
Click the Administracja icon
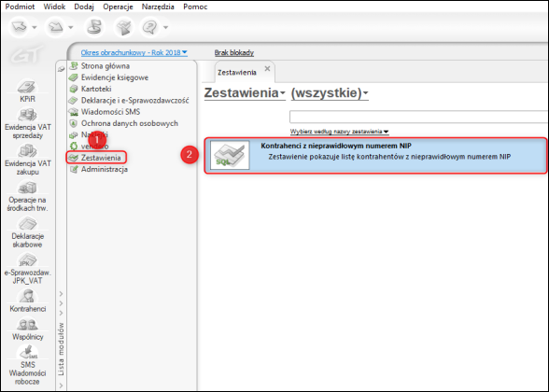click(74, 170)
